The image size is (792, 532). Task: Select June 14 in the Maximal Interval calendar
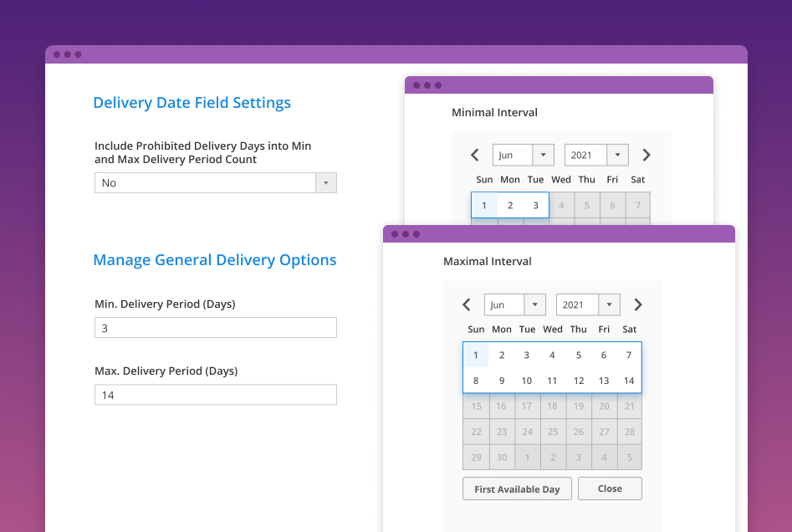pyautogui.click(x=628, y=380)
